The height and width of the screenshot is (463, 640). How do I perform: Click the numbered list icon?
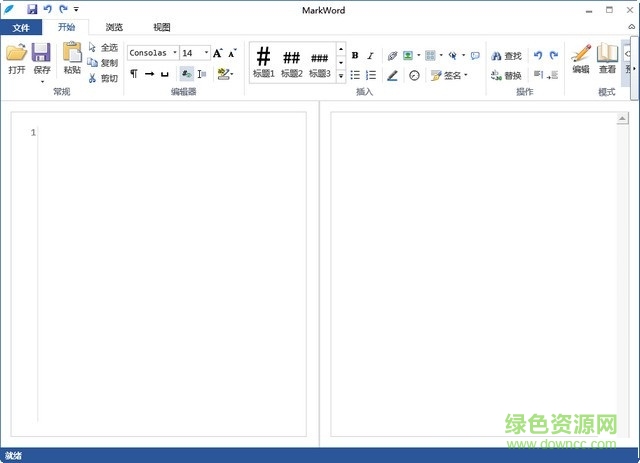371,75
